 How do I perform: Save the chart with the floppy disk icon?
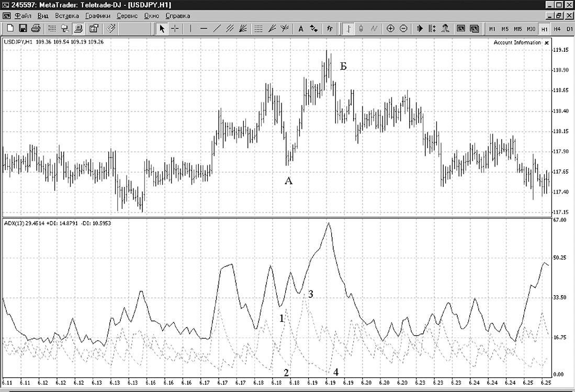pyautogui.click(x=22, y=28)
